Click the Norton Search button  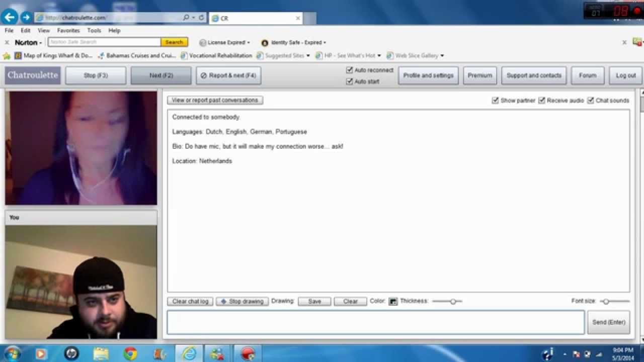pyautogui.click(x=174, y=42)
